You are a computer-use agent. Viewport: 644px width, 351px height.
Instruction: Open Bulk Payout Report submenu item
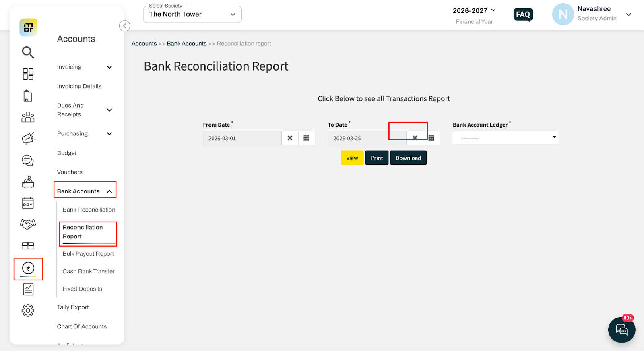[88, 254]
